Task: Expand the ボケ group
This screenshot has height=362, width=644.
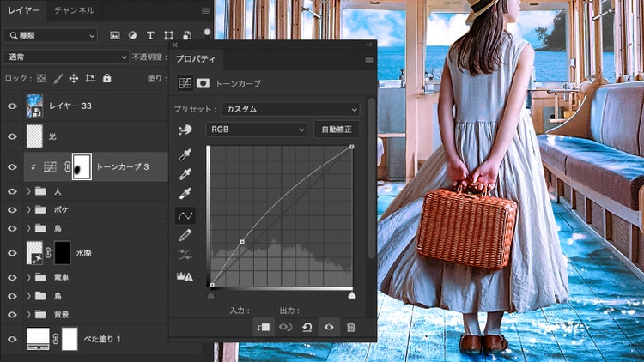Action: [x=28, y=209]
